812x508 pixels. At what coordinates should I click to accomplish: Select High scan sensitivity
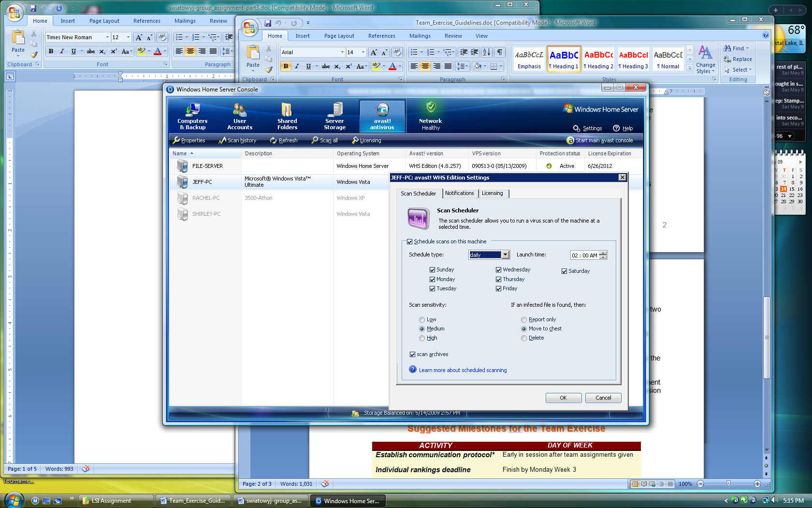click(x=422, y=338)
